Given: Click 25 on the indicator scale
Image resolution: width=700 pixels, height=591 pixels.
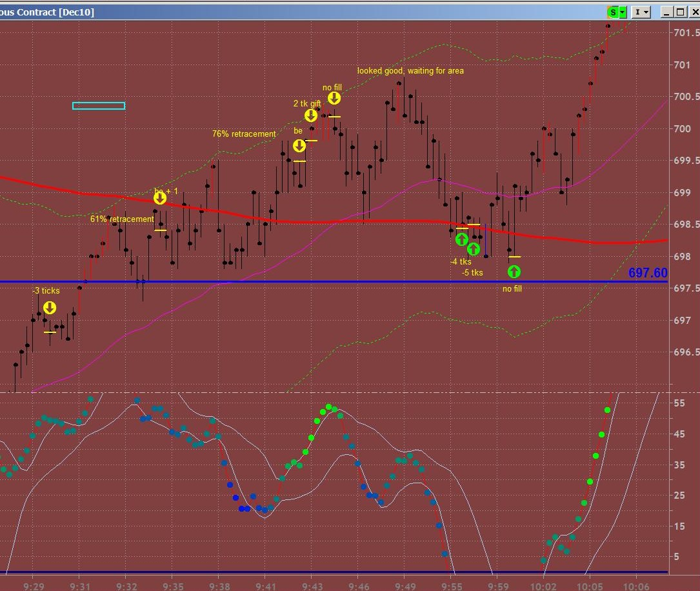Looking at the screenshot, I should tap(679, 495).
